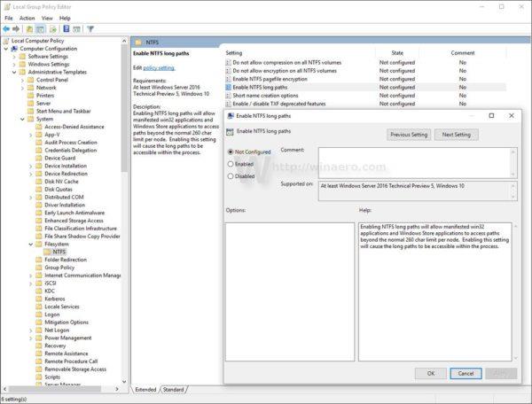Collapse the Computer Configuration node
Screen dimensions: 532x404
6,49
